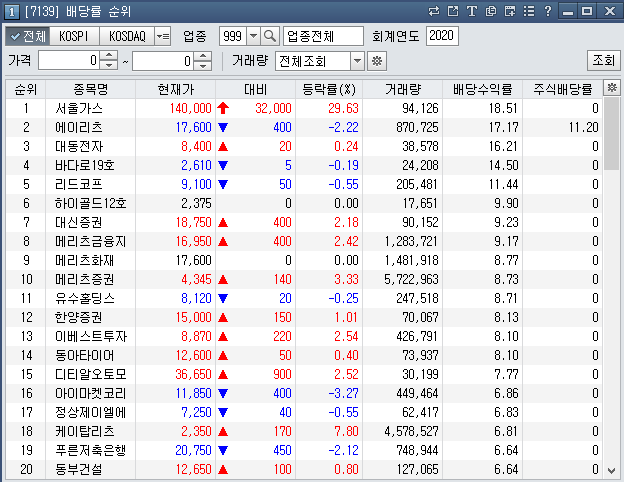Click the 11.20 stock dividend rate cell
Viewport: 624px width, 482px height.
[x=583, y=127]
